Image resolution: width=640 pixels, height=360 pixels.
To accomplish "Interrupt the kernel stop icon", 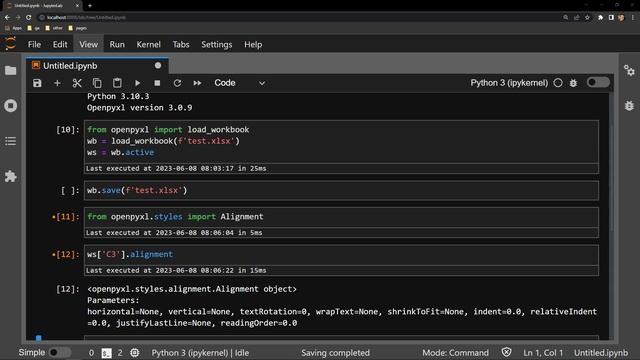I will point(157,83).
